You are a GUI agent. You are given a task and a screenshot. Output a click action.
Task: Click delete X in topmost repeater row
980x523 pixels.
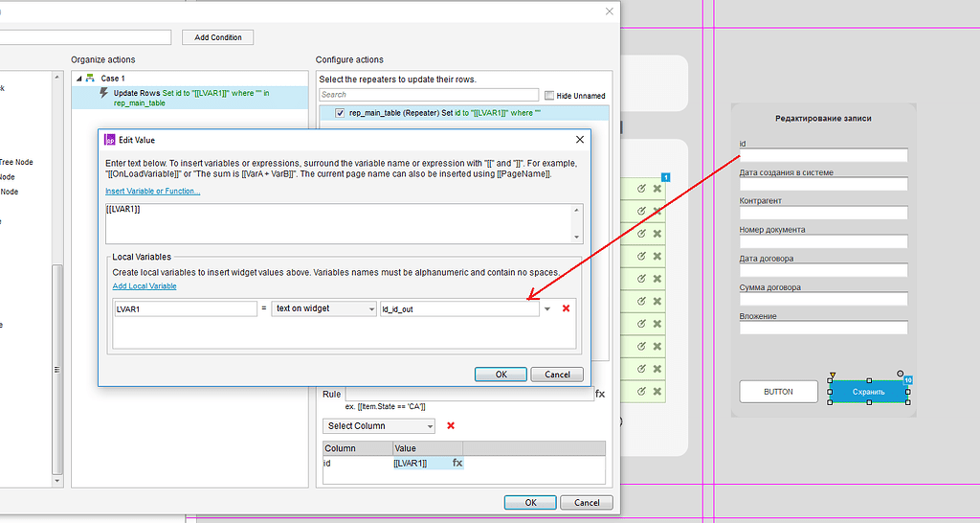tap(657, 189)
